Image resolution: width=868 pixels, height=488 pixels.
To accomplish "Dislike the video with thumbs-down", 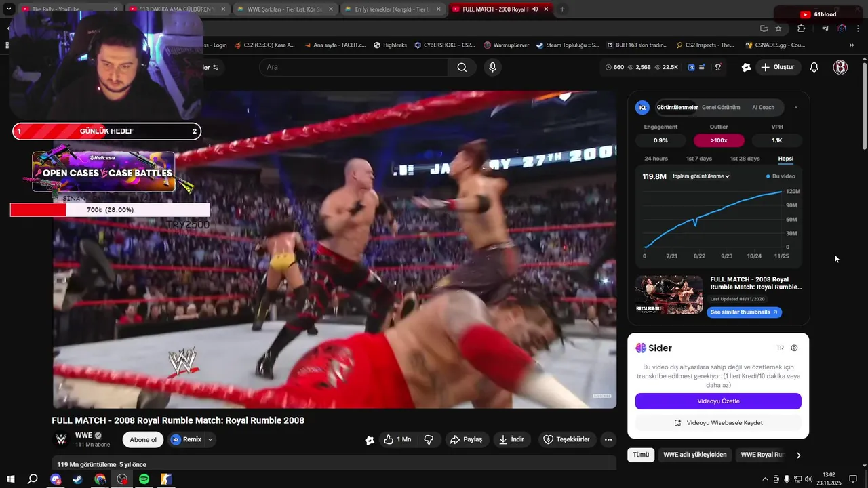I will 429,439.
